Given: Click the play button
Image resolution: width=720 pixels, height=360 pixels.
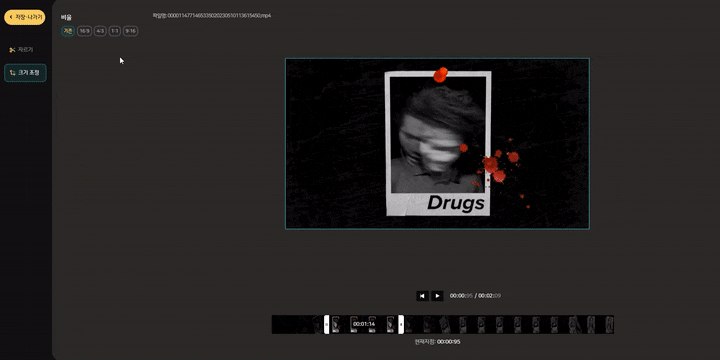Looking at the screenshot, I should click(437, 296).
